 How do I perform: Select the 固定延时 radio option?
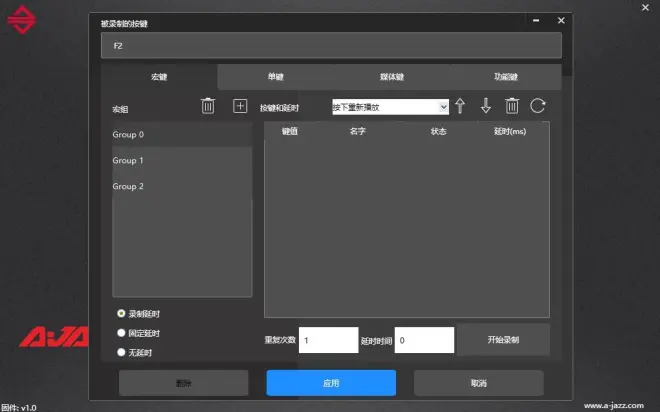tap(121, 333)
